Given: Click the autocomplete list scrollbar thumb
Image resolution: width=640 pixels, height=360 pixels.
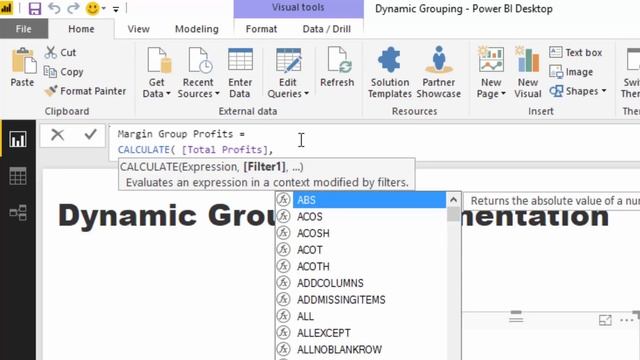Looking at the screenshot, I should coord(453,214).
